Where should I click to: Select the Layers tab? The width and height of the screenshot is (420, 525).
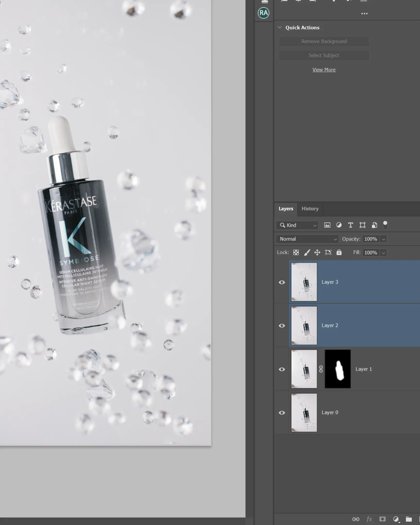(286, 209)
